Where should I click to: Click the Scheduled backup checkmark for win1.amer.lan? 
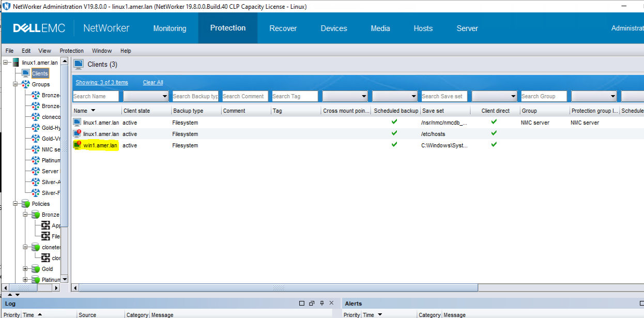click(x=394, y=145)
